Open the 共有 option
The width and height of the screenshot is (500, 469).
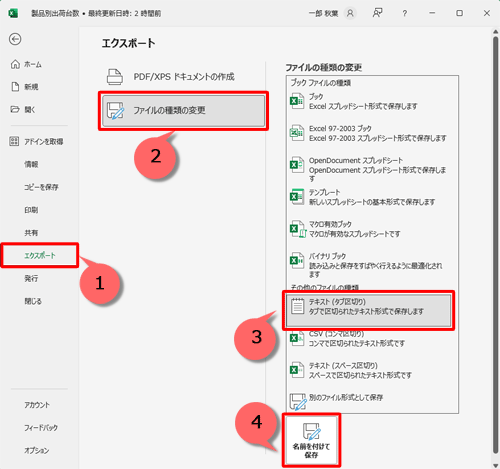point(31,233)
